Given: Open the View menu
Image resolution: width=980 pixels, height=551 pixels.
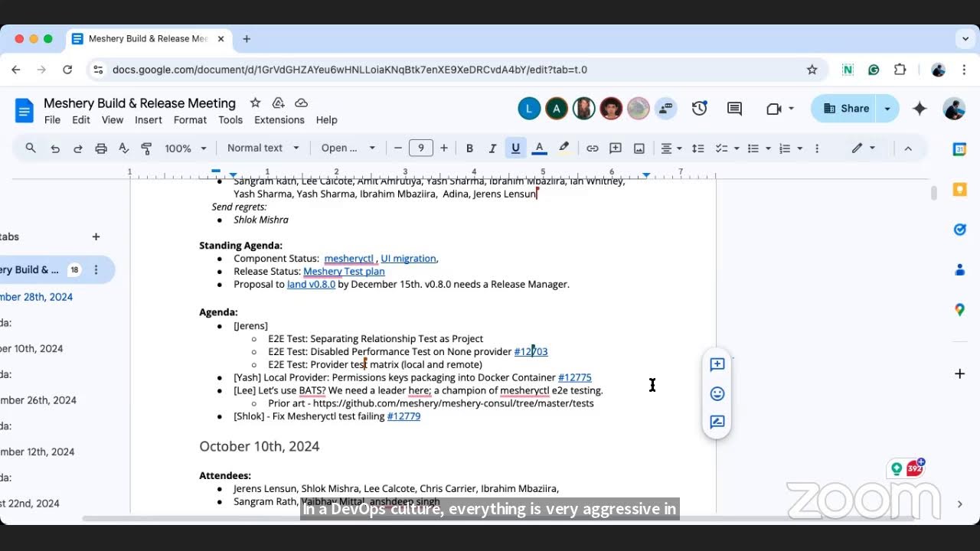Looking at the screenshot, I should [113, 120].
